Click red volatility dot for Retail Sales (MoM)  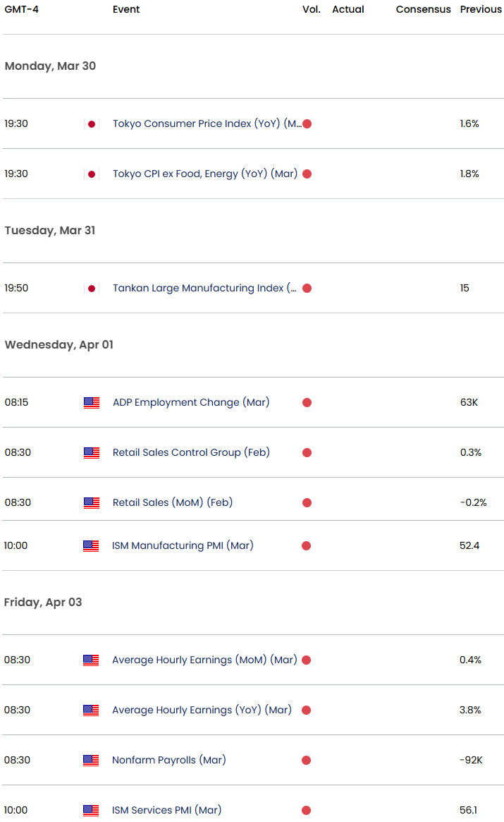[307, 503]
